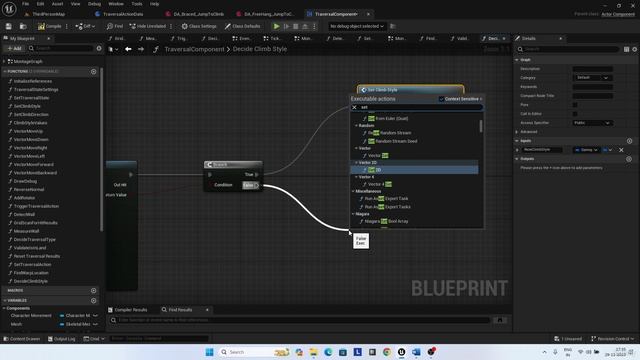Screen dimensions: 640x360
Task: Click the Find Results lock button
Action: pos(500,320)
